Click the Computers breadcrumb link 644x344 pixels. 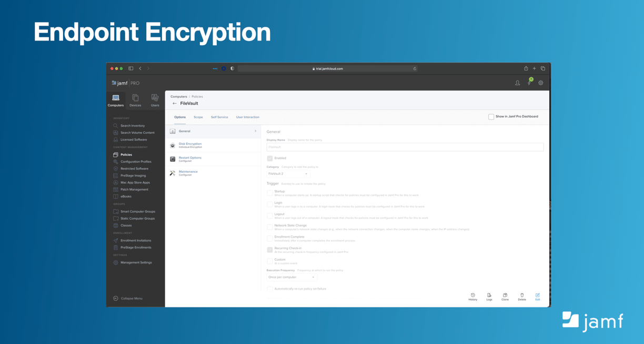[179, 97]
